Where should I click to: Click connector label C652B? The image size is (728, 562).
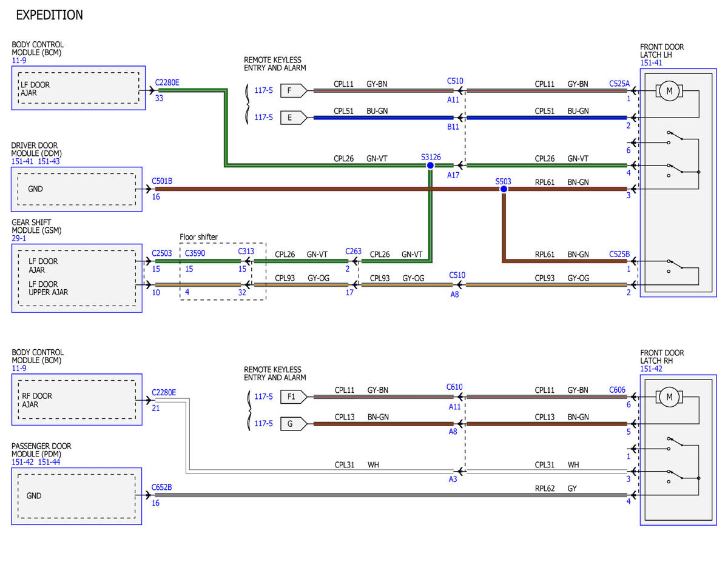point(161,487)
